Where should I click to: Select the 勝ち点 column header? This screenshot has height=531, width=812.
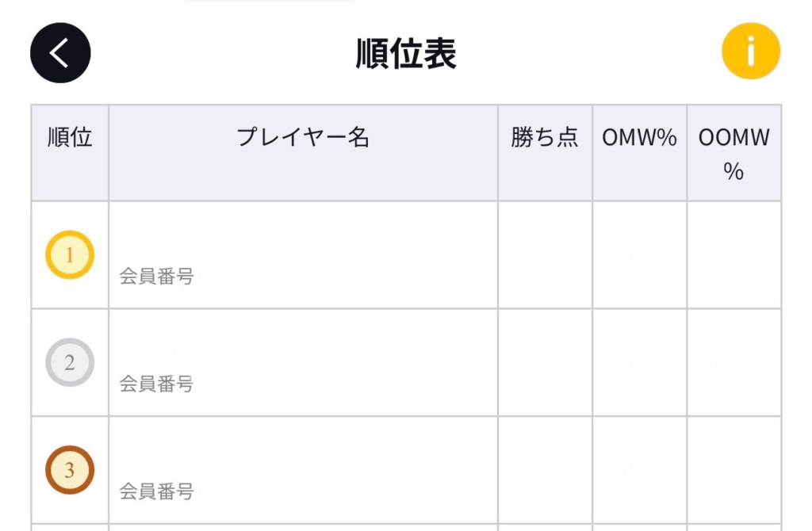point(545,153)
